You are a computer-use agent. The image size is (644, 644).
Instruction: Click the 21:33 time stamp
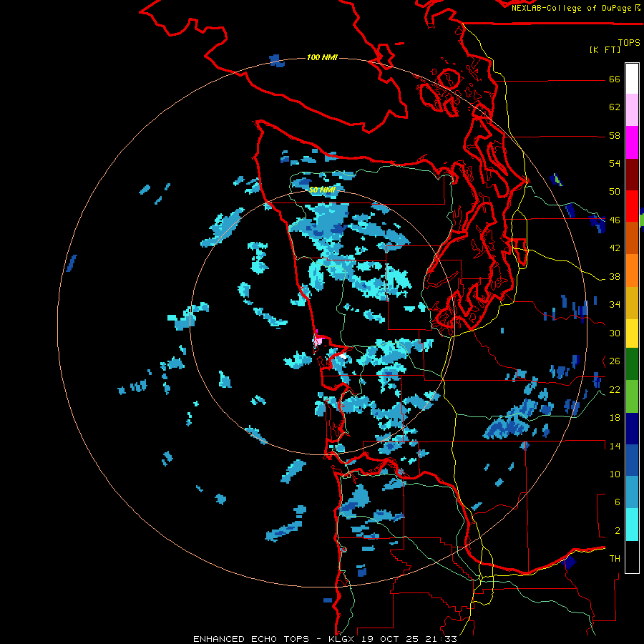tap(440, 639)
